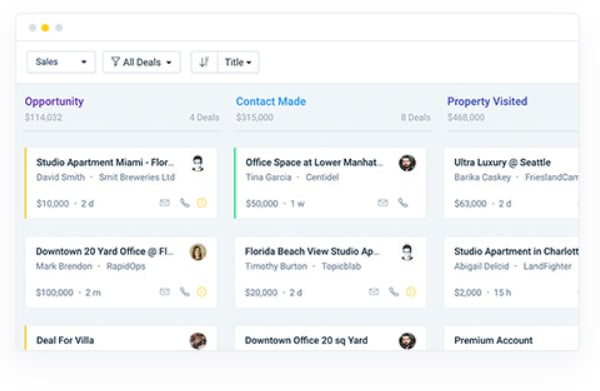The width and height of the screenshot is (600, 391).
Task: Open the Ultra Luxury @ Seattle deal
Action: click(502, 163)
